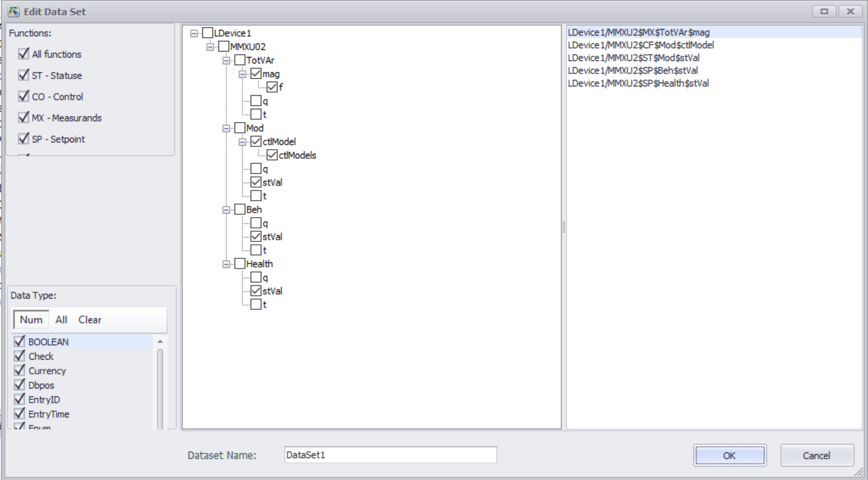Toggle the stVal checkbox under Health

(256, 291)
